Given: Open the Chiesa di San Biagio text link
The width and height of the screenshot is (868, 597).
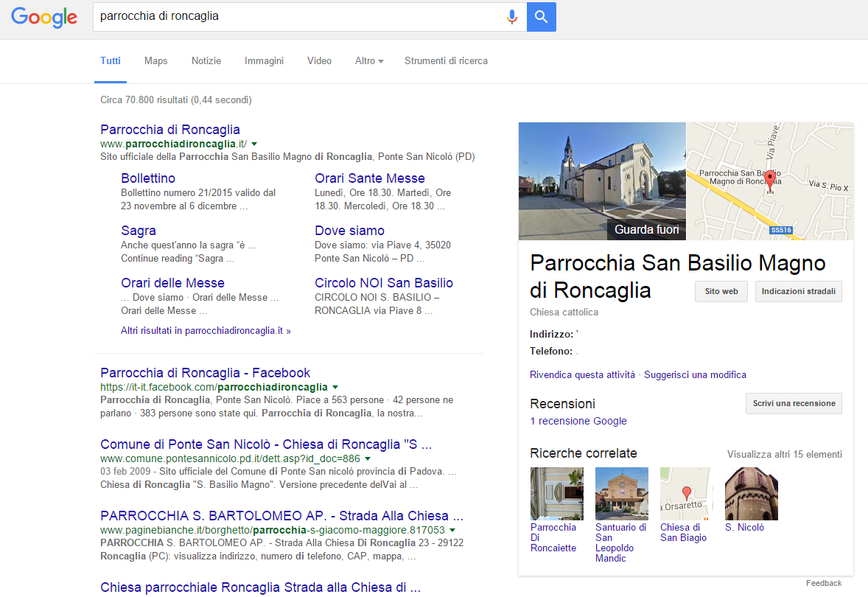Looking at the screenshot, I should tap(684, 532).
